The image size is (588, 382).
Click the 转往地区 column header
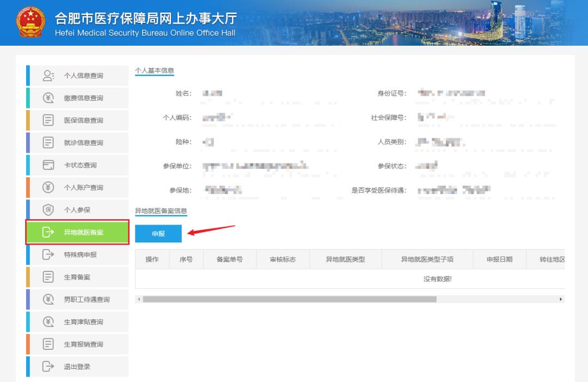(552, 259)
